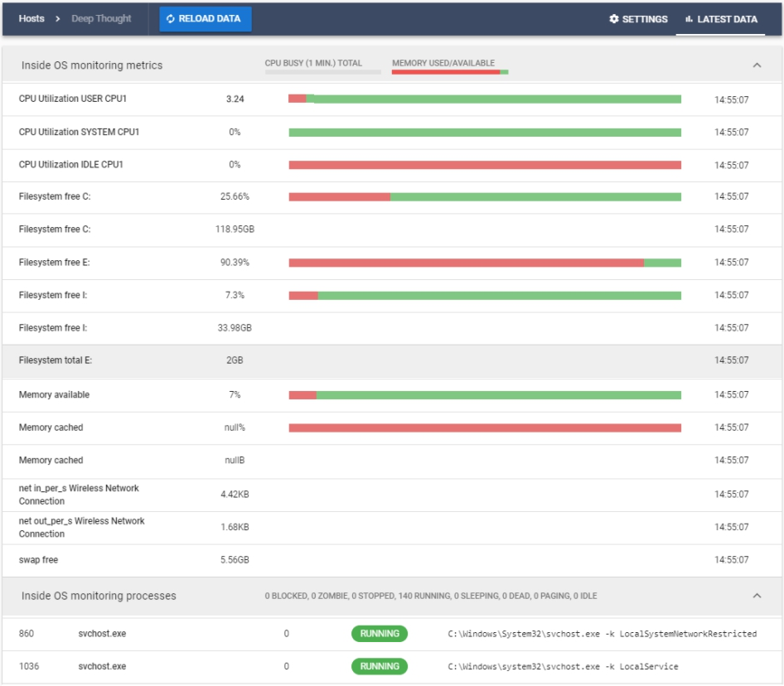
Task: Click the 14:55:07 timestamp in swap free row
Action: coord(732,559)
